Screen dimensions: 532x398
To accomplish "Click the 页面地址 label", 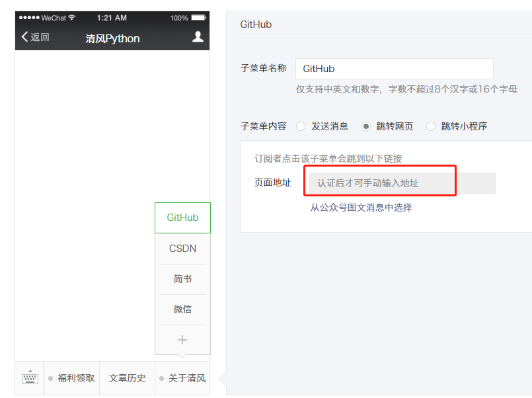I will [273, 182].
